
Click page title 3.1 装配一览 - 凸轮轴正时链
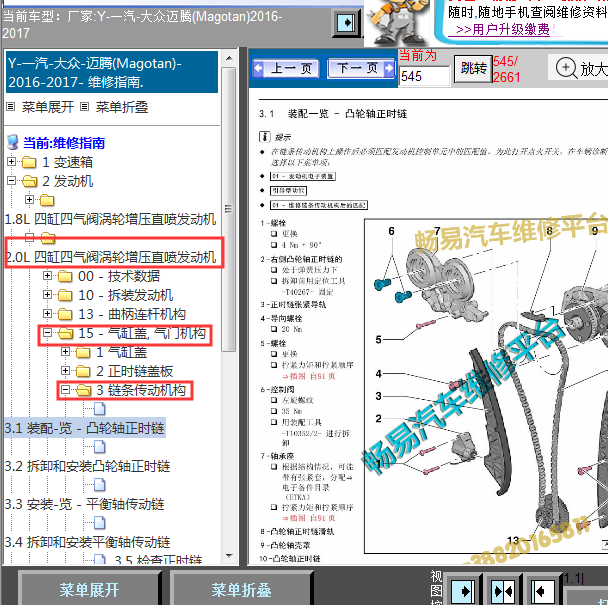pyautogui.click(x=333, y=114)
